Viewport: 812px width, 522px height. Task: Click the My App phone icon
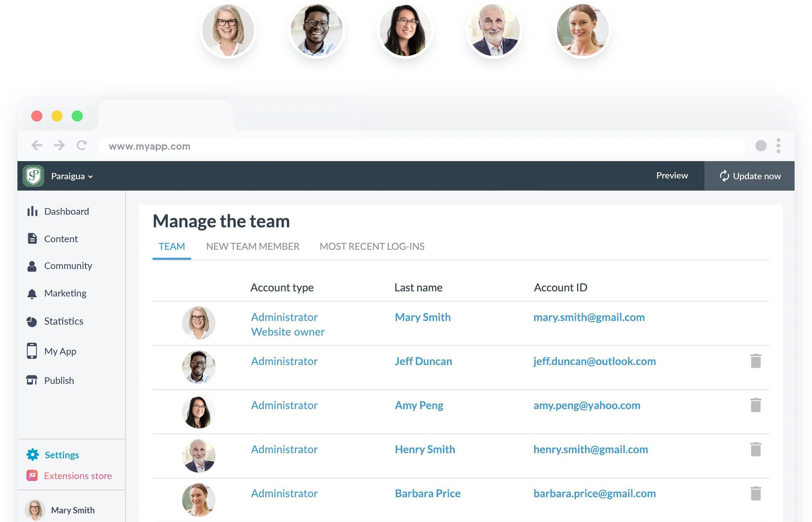(32, 351)
